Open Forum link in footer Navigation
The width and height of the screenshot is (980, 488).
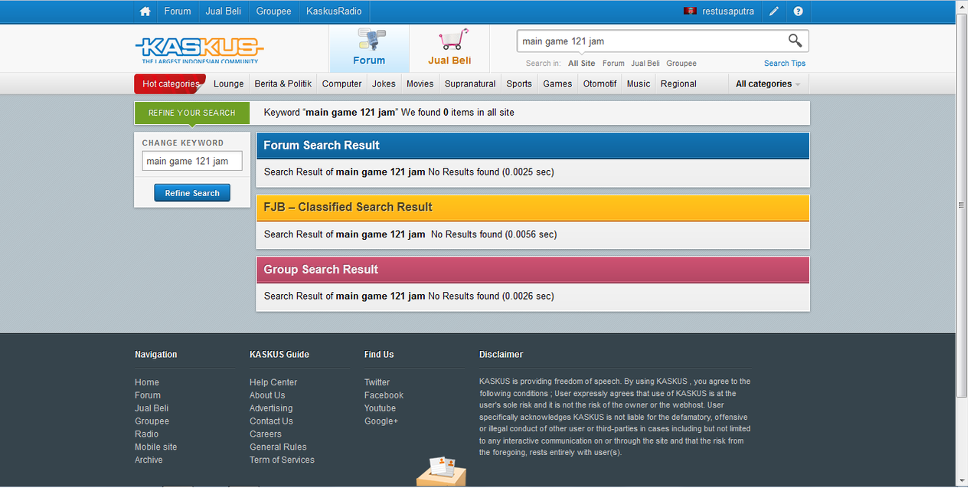[148, 395]
